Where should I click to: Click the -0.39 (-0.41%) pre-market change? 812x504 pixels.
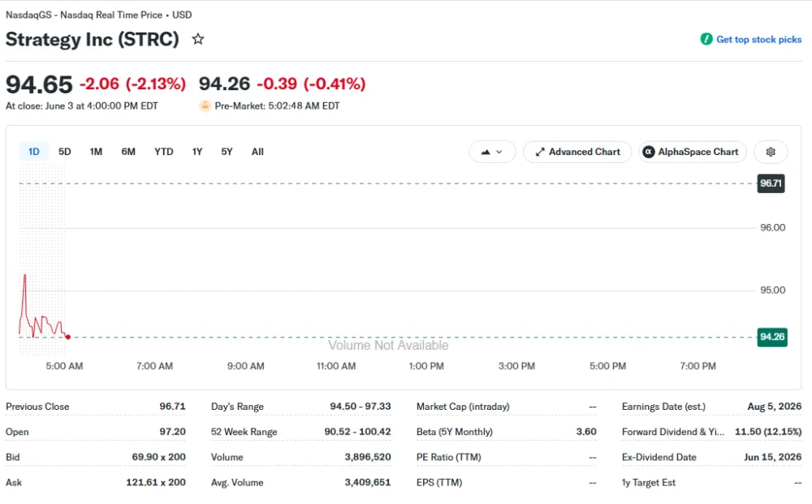311,84
